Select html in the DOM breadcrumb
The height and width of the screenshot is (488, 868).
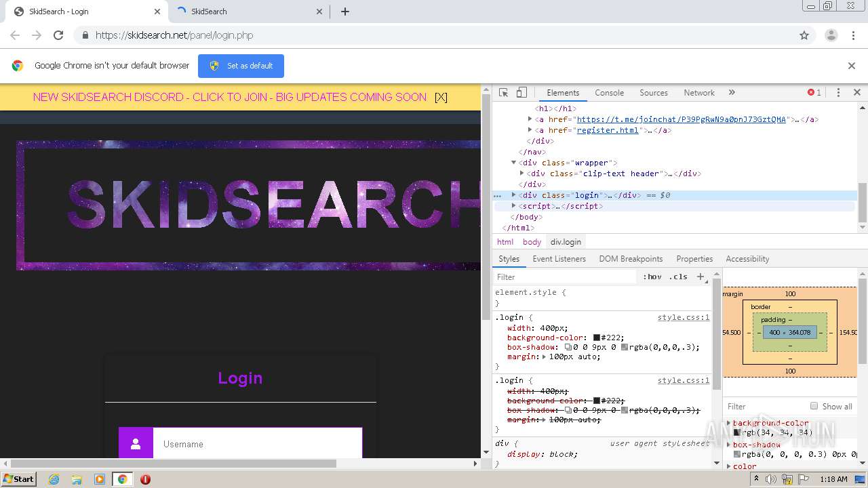(505, 242)
